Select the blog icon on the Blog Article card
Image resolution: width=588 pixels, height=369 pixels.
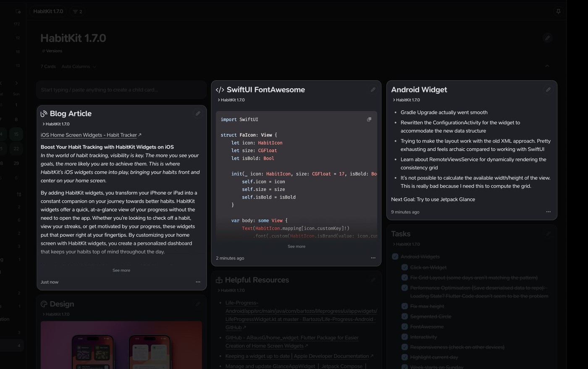43,113
